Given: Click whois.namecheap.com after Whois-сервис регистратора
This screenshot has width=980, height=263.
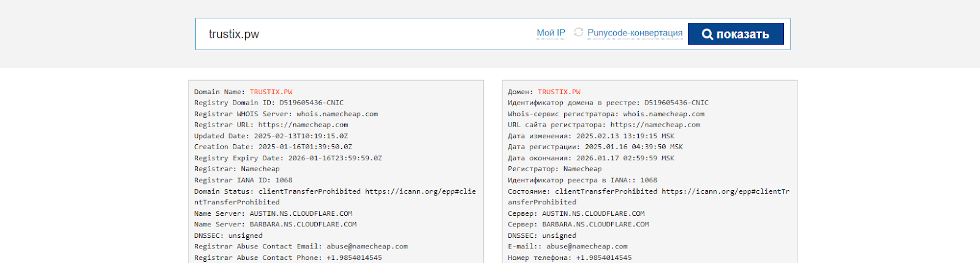Looking at the screenshot, I should coord(663,114).
